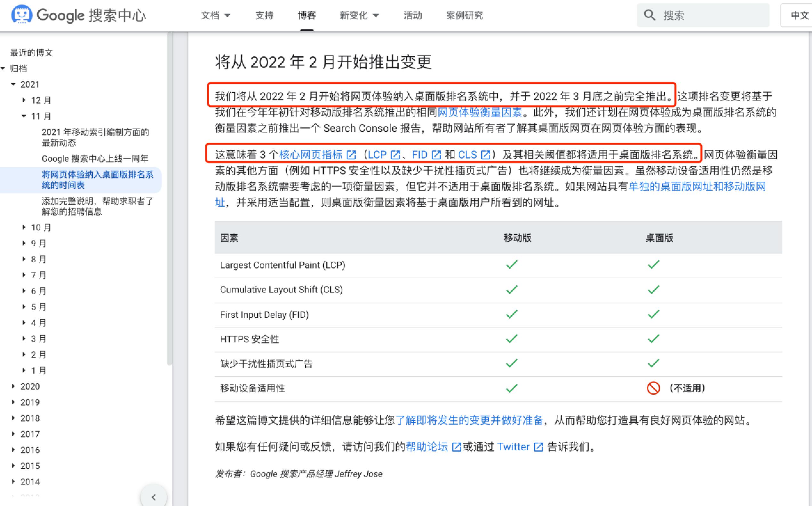The height and width of the screenshot is (506, 812).
Task: Collapse the 11 月 node
Action: (x=24, y=116)
